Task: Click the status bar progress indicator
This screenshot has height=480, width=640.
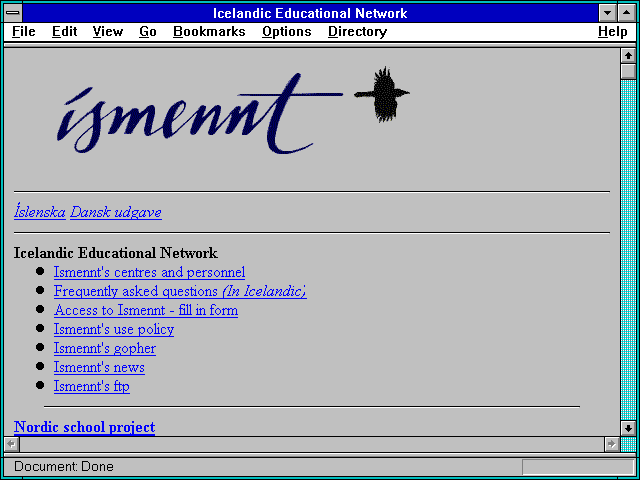Action: [x=578, y=467]
